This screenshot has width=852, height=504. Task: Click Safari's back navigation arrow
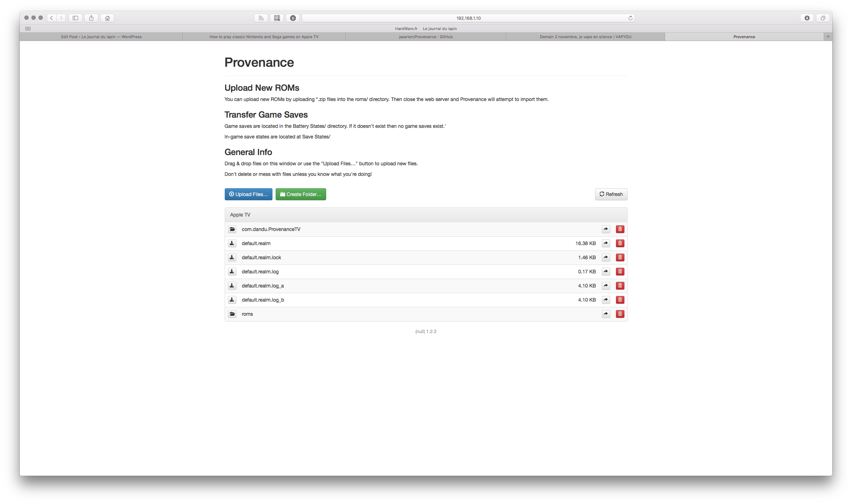(52, 18)
